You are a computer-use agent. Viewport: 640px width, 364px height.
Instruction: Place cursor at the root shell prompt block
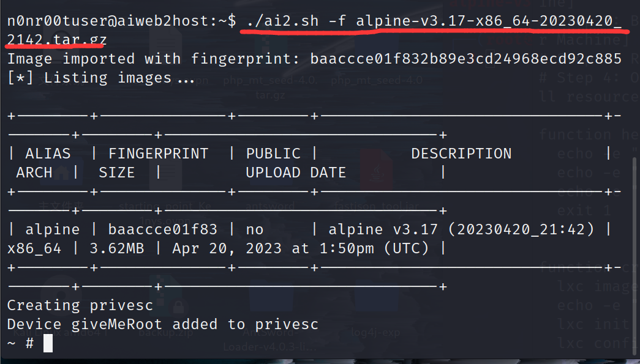click(x=48, y=343)
